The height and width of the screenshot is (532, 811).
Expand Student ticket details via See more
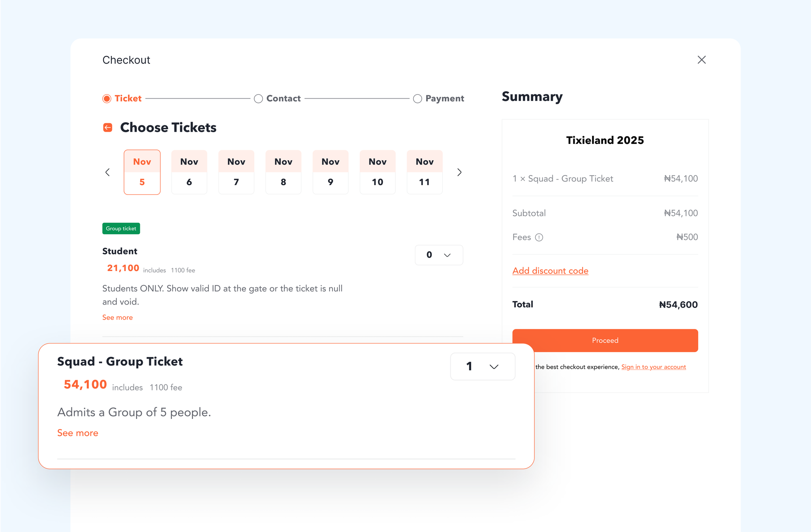pos(118,317)
